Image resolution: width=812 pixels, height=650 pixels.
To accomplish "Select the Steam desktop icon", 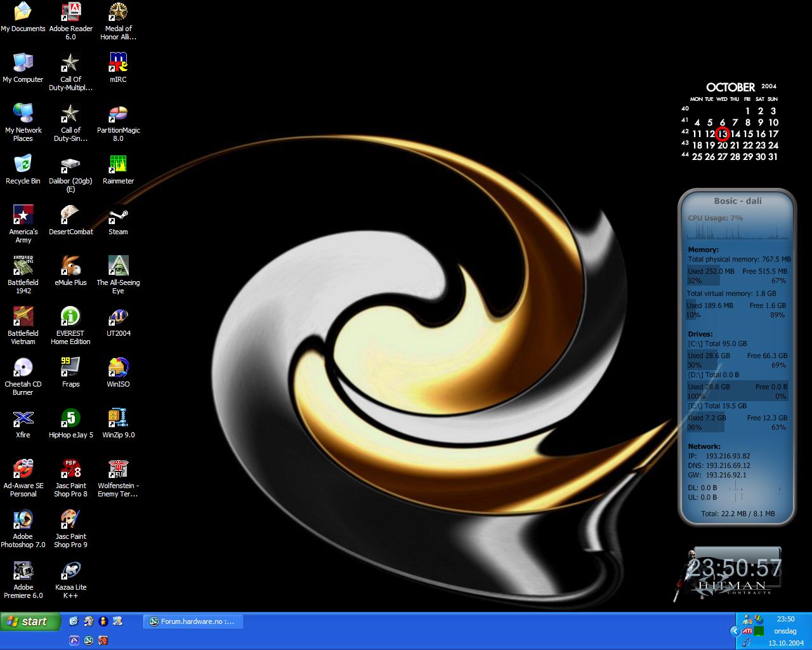I will [118, 220].
